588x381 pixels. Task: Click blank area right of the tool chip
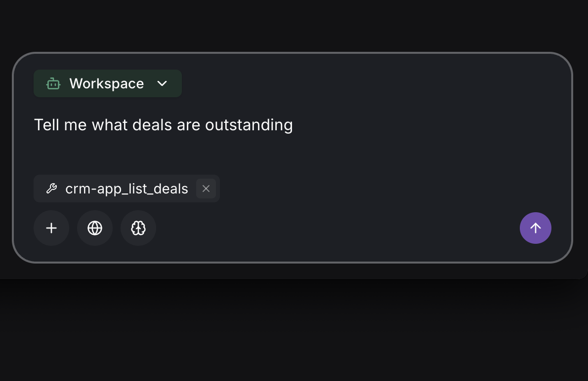371,189
